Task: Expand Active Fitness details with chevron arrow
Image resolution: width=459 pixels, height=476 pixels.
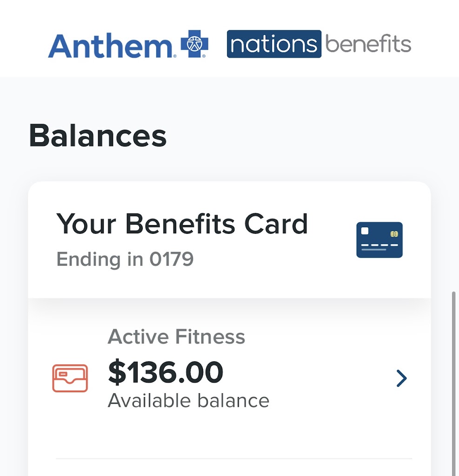Action: [401, 378]
